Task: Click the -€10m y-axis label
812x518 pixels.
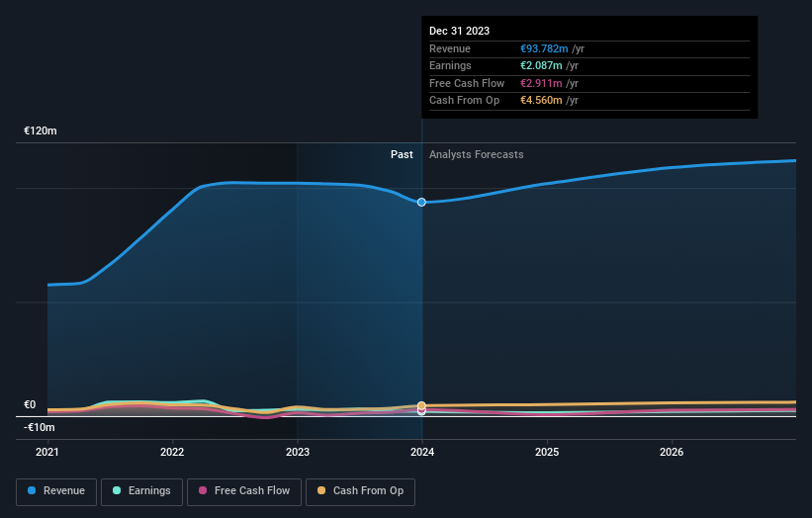Action: (x=39, y=427)
